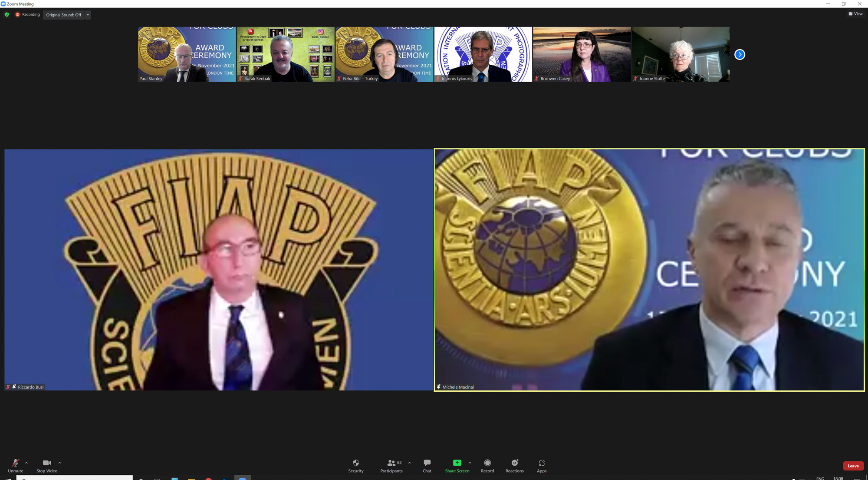Click the muted mic icon on Riccardo Busi
This screenshot has height=480, width=868.
click(x=8, y=387)
